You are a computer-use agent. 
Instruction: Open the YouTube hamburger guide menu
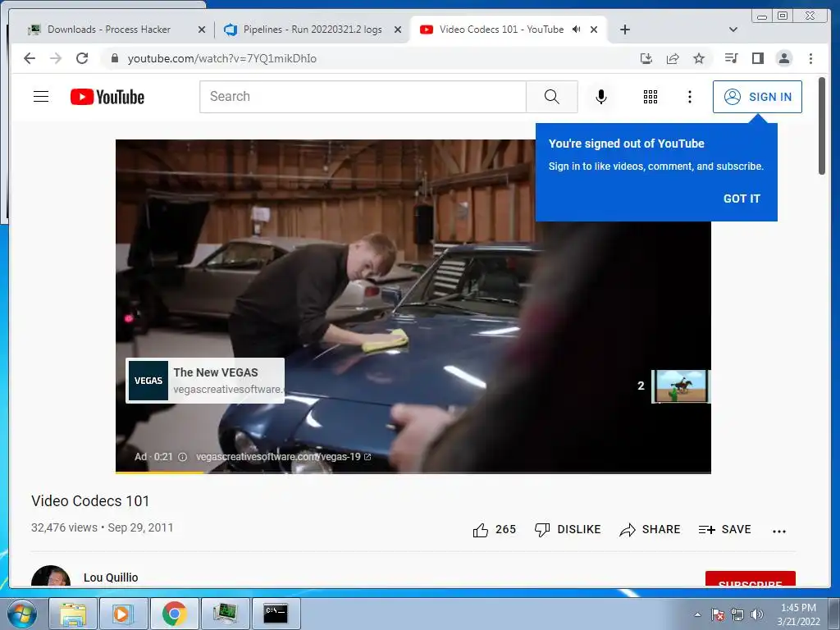[x=41, y=97]
